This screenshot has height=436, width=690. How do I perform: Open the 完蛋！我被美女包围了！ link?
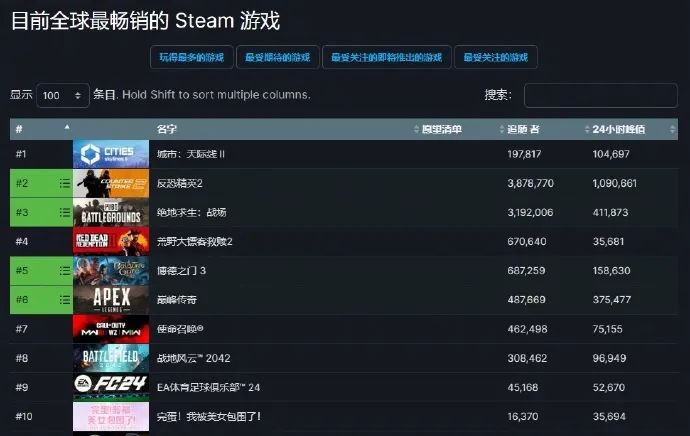[209, 416]
